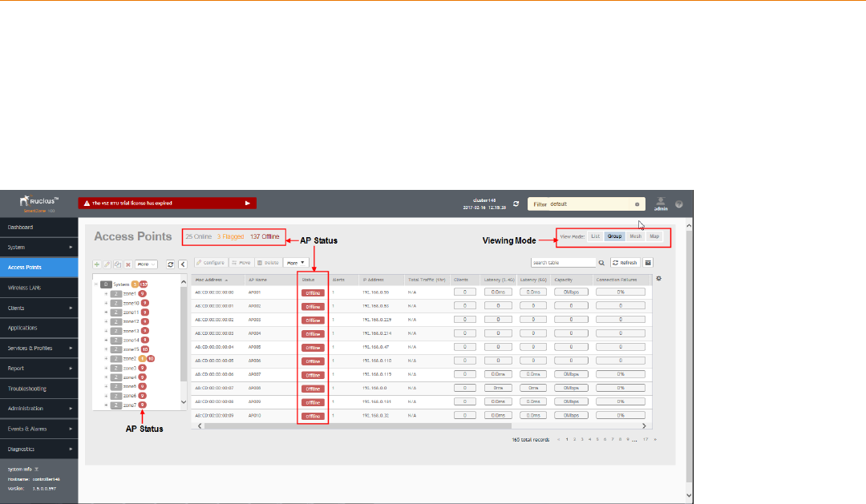Open the expired trial license alert banner
The image size is (866, 504).
pyautogui.click(x=168, y=204)
